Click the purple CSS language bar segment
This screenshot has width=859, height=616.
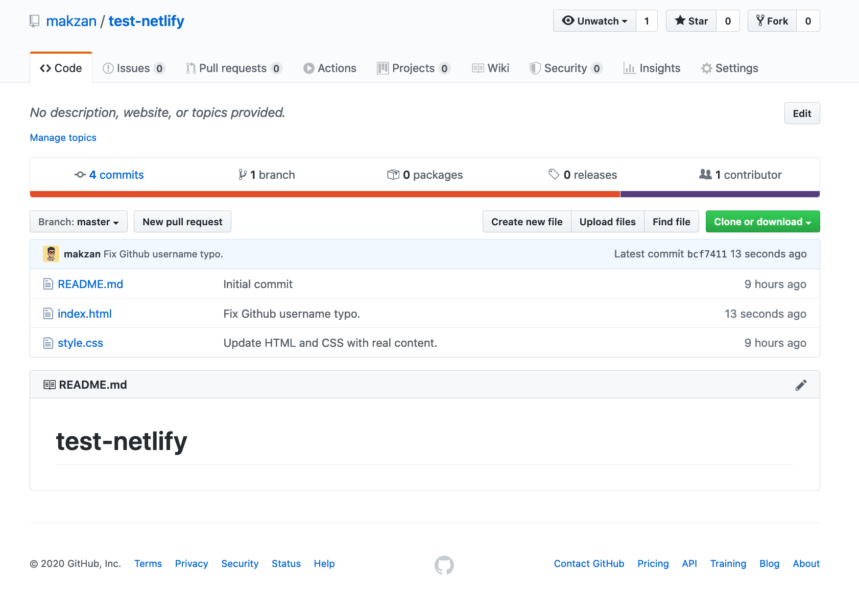click(x=720, y=194)
